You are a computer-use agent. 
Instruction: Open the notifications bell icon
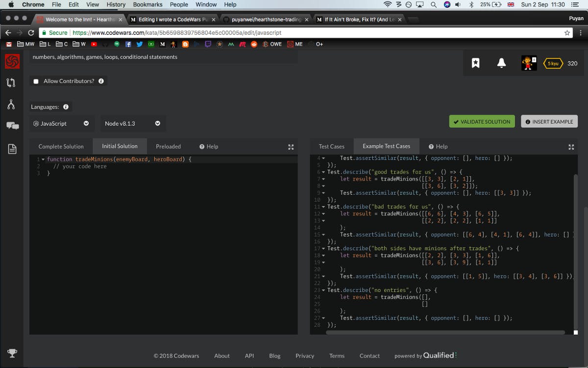click(x=501, y=63)
